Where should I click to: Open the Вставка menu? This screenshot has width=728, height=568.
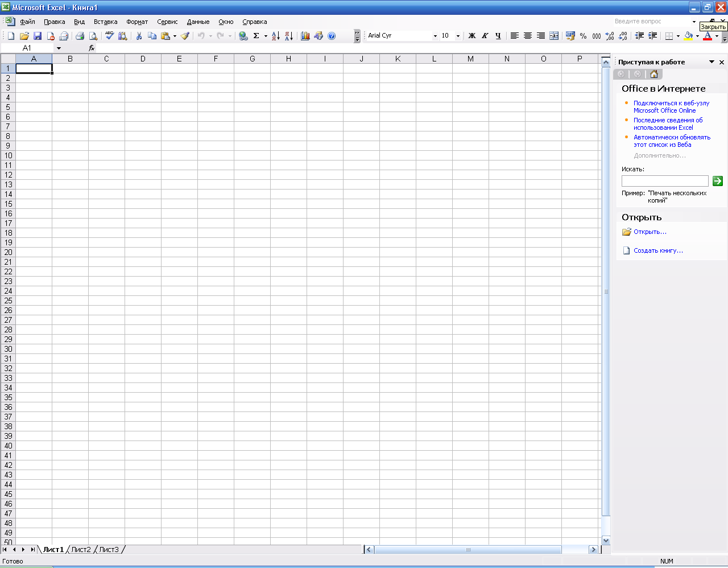106,22
